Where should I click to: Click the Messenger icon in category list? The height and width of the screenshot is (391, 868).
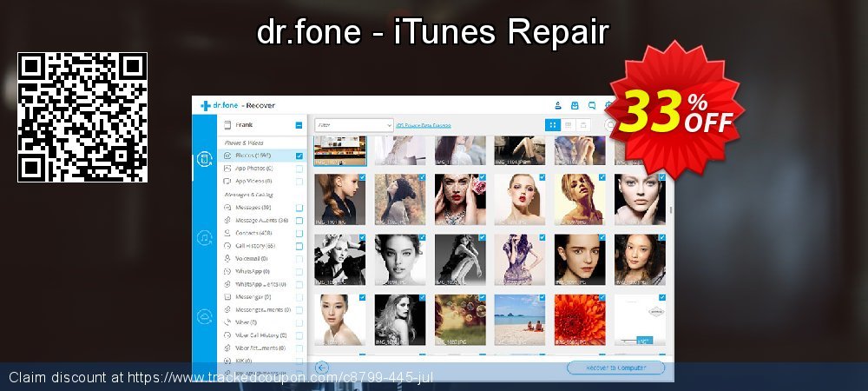click(227, 297)
